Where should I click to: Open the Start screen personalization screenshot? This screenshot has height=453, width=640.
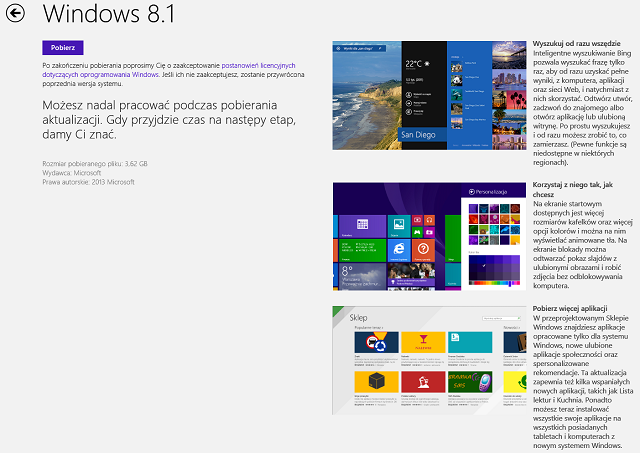(428, 237)
